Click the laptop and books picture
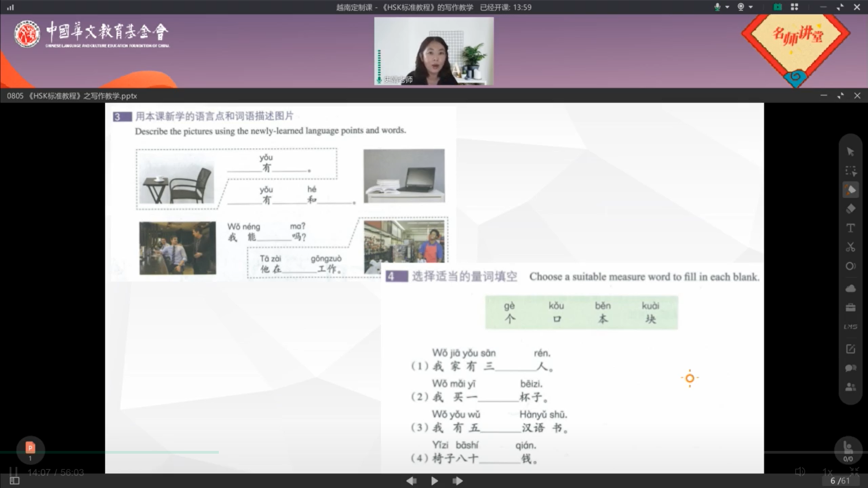Screen dimensions: 868x488 click(404, 176)
